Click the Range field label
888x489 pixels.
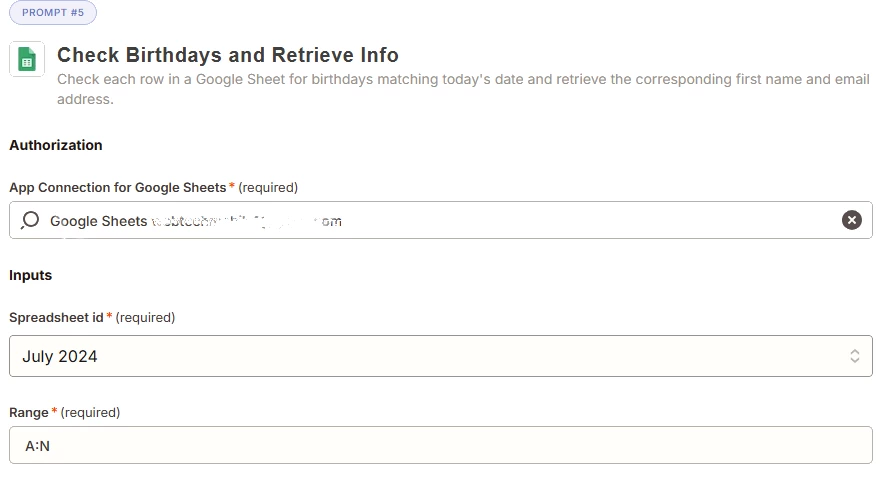coord(29,413)
